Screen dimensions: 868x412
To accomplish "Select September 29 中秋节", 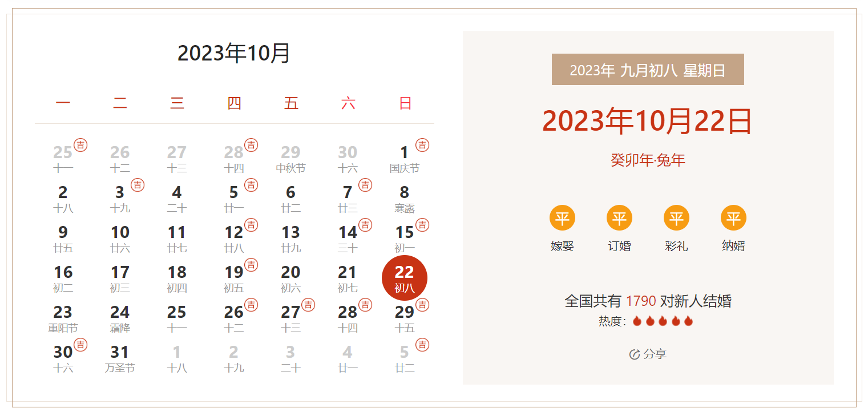I will (x=290, y=159).
